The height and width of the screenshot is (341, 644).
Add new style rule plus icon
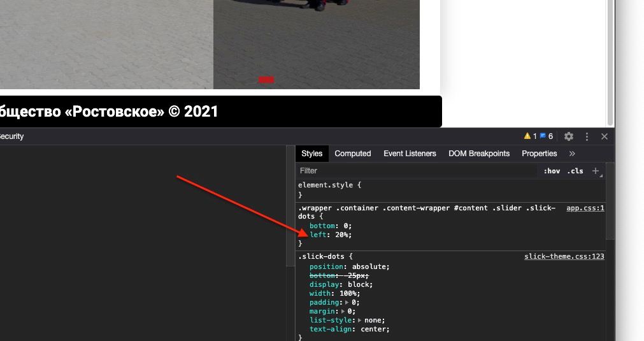596,171
